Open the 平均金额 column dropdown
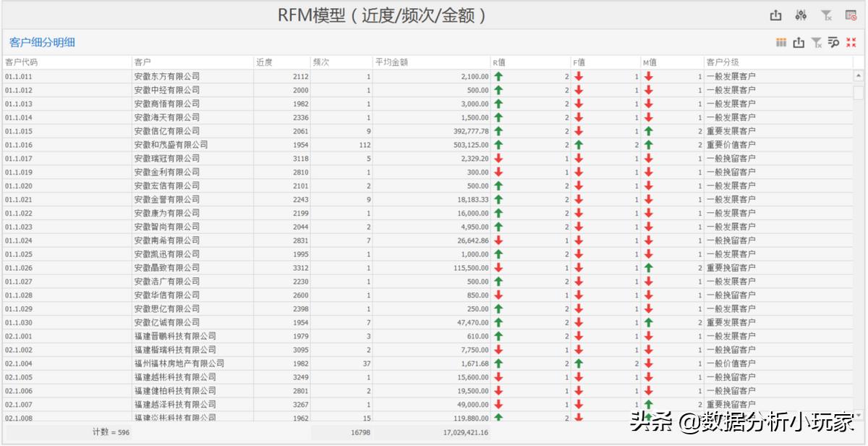This screenshot has height=446, width=868. (390, 62)
